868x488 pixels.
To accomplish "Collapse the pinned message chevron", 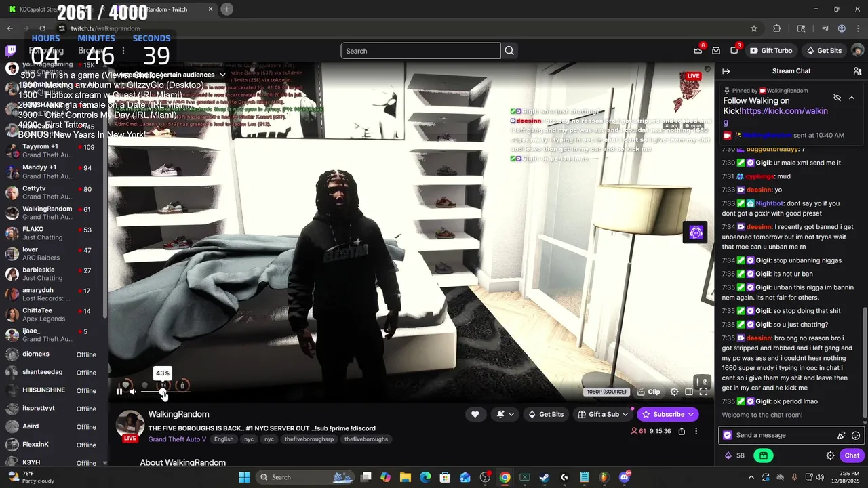I will pos(852,98).
